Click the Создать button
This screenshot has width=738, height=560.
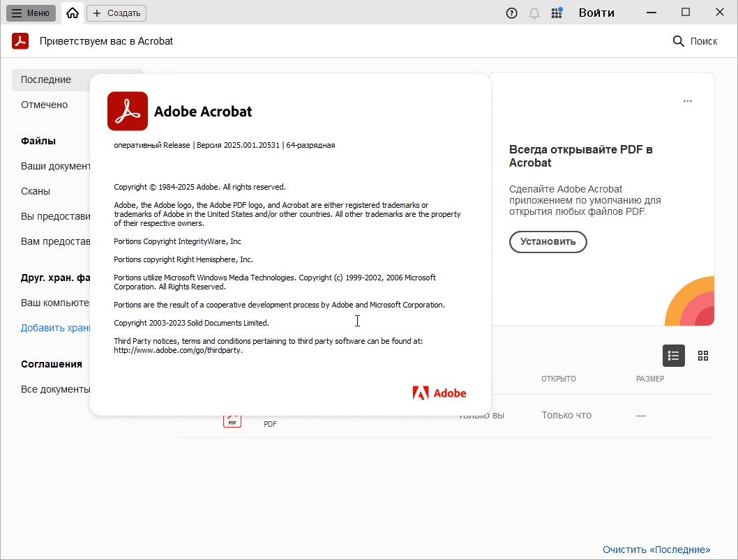[x=116, y=13]
